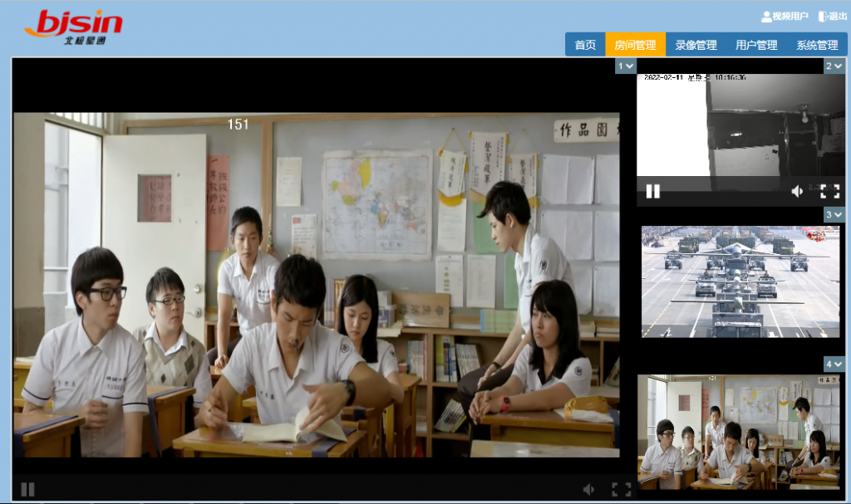Log out using the 退出 link

click(x=833, y=17)
